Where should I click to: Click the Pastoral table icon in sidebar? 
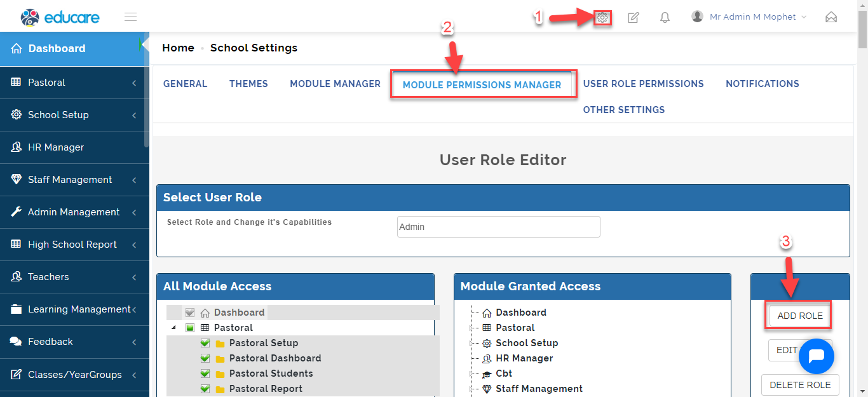(x=16, y=83)
